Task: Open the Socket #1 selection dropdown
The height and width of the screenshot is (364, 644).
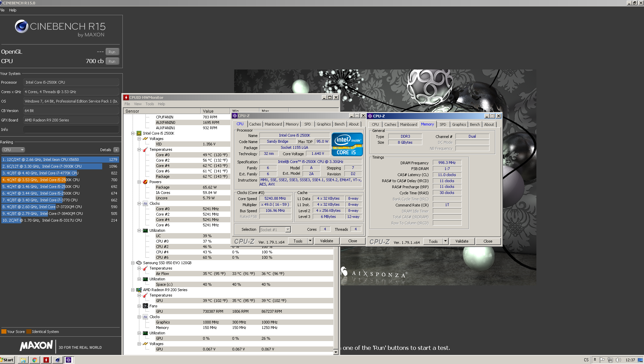Action: coord(288,230)
